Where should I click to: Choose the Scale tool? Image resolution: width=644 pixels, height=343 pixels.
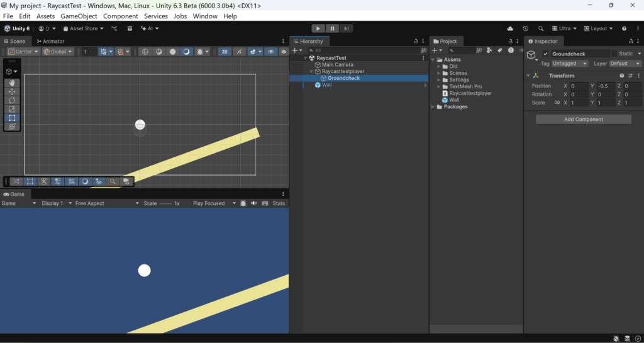[12, 109]
